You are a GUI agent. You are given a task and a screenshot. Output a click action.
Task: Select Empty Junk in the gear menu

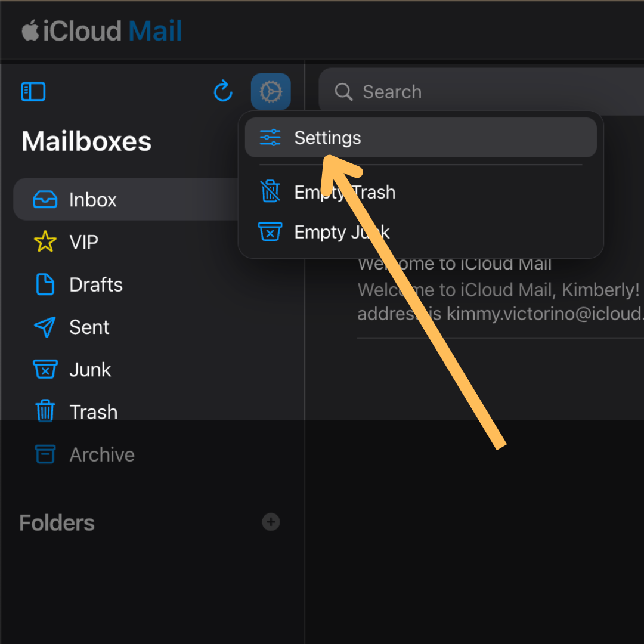420,232
